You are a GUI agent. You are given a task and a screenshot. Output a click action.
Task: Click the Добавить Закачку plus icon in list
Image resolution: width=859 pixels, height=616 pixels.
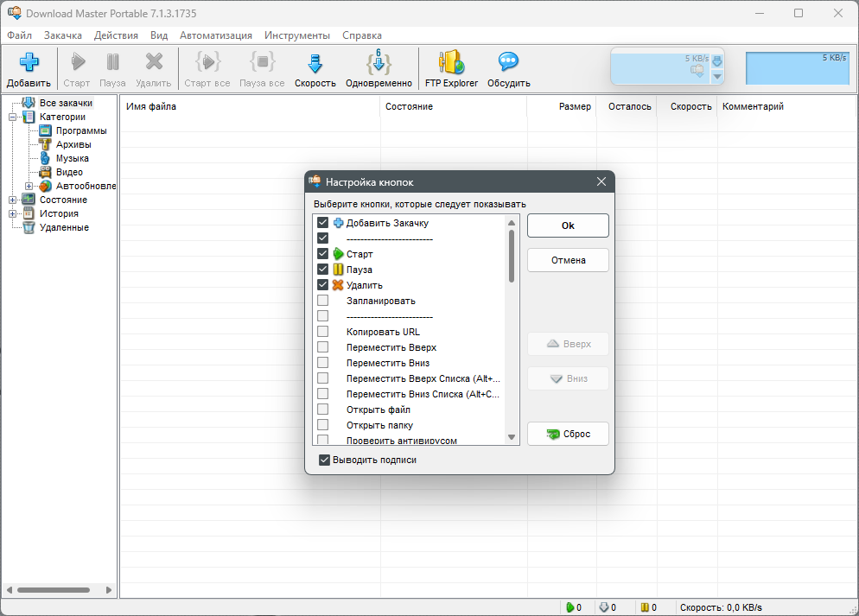click(339, 223)
